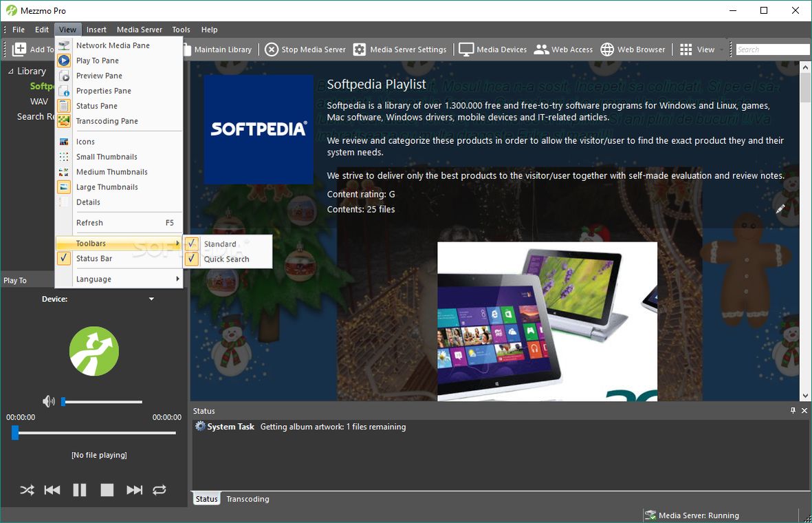This screenshot has width=812, height=523.
Task: Switch to the Transcoding tab
Action: click(x=248, y=499)
